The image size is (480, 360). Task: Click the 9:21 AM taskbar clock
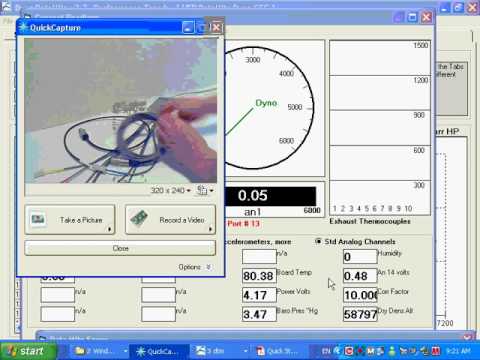tap(458, 351)
